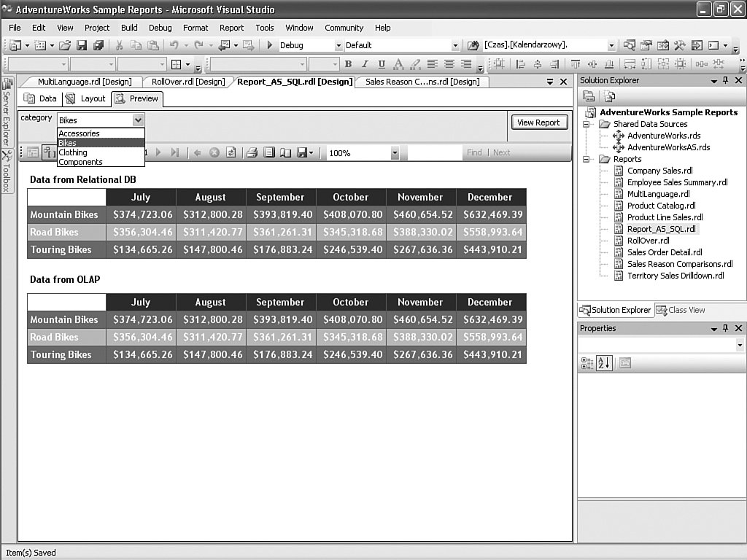
Task: Open the 100% zoom dropdown
Action: (x=395, y=153)
